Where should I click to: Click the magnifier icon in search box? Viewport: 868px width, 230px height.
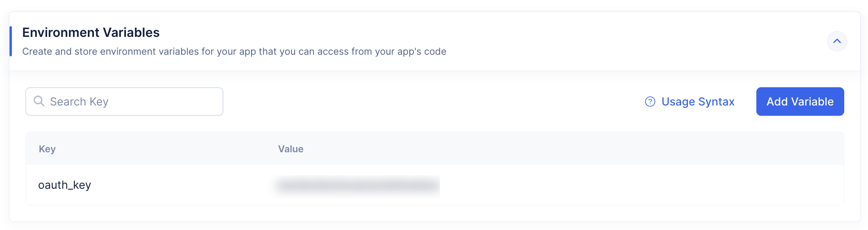click(39, 101)
